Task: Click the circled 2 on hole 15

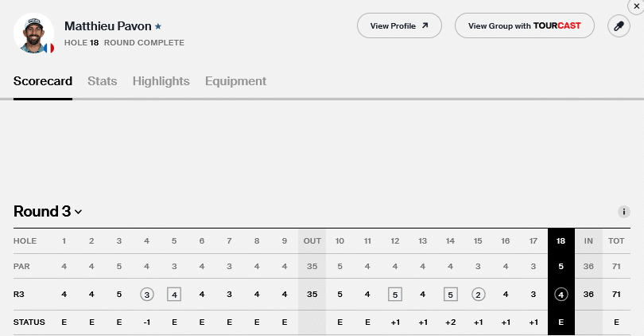Action: tap(478, 295)
